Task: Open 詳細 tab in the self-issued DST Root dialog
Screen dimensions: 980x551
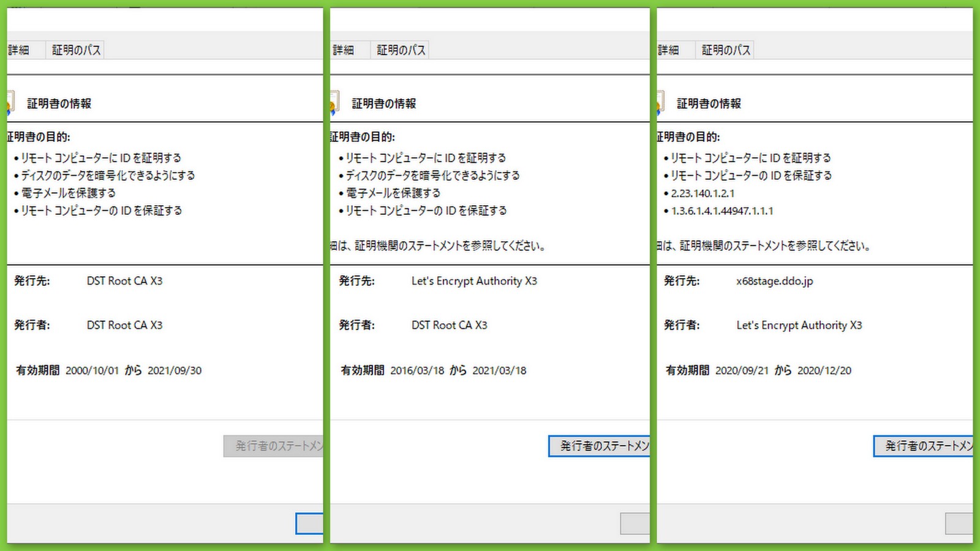Action: click(19, 50)
